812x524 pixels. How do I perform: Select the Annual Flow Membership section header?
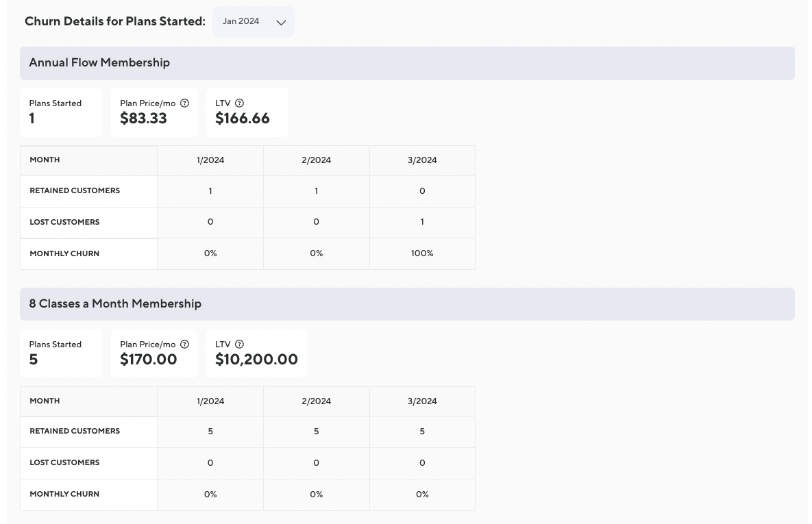[99, 63]
